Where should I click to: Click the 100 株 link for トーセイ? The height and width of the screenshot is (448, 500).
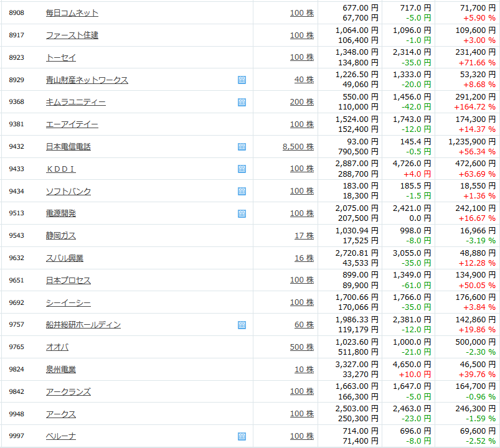(x=302, y=57)
